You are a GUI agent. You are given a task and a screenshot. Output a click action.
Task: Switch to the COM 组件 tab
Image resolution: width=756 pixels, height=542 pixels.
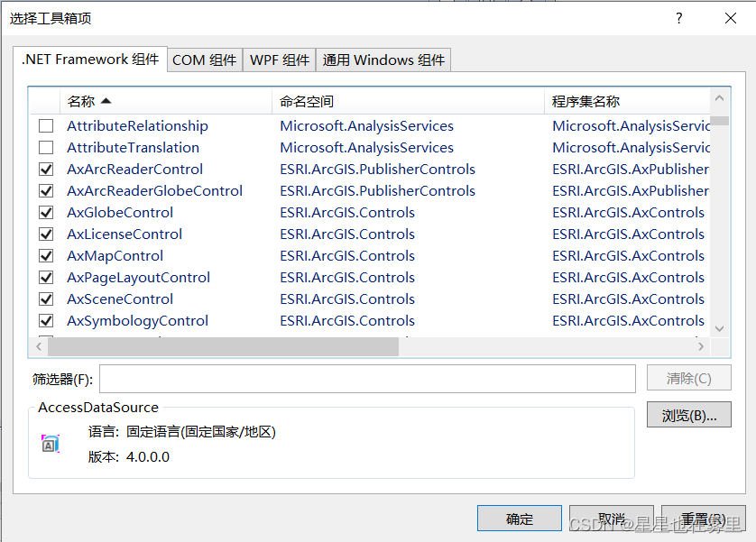(204, 60)
